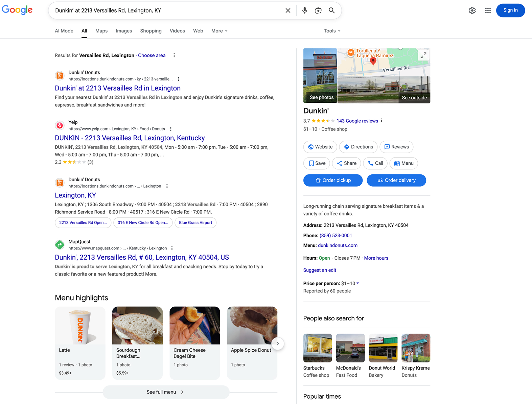Screen dimensions: 532x404
Task: Open See photos thumbnail
Action: (x=320, y=76)
